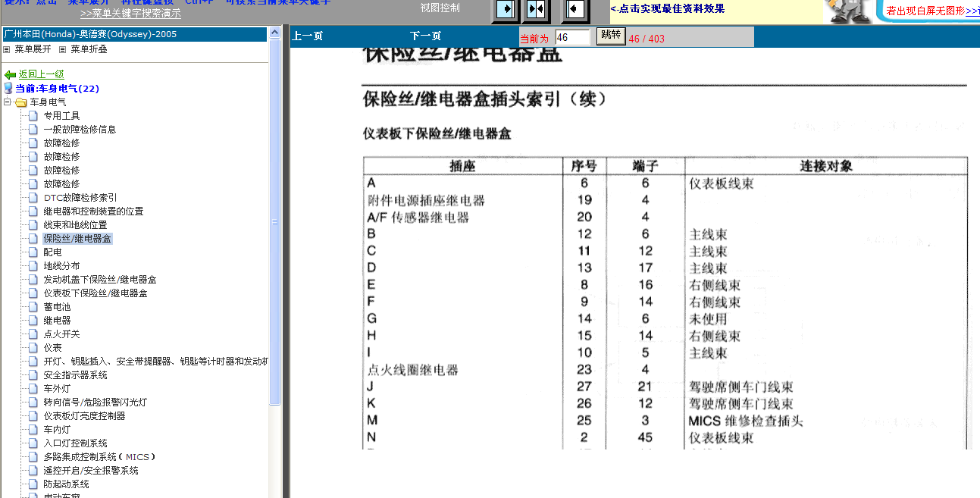Click the document icon beside 专用工具

point(33,116)
